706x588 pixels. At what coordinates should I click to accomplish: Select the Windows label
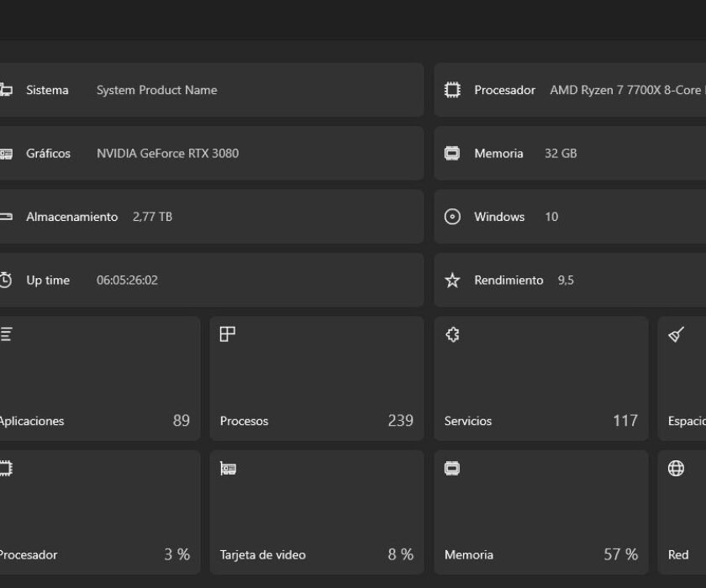[x=499, y=217]
